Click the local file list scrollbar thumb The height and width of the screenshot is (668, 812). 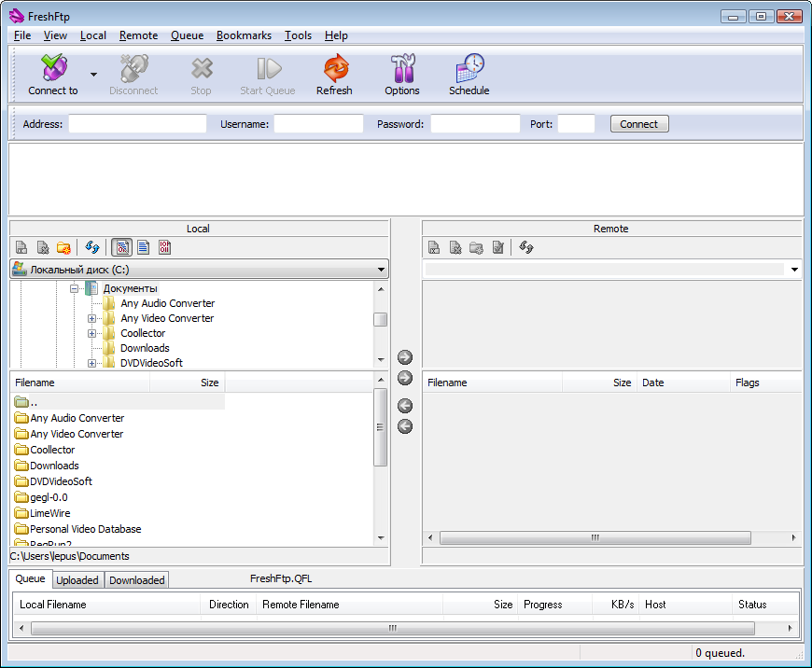380,427
